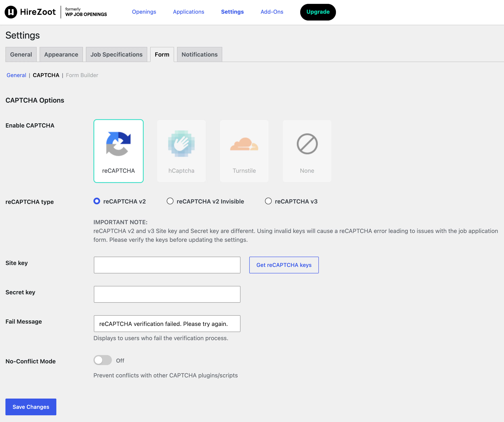Click into the Fail Message field
The width and height of the screenshot is (504, 422).
point(167,324)
